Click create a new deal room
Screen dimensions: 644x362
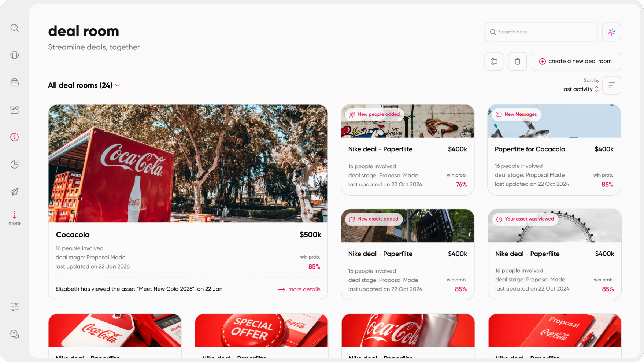click(x=576, y=61)
